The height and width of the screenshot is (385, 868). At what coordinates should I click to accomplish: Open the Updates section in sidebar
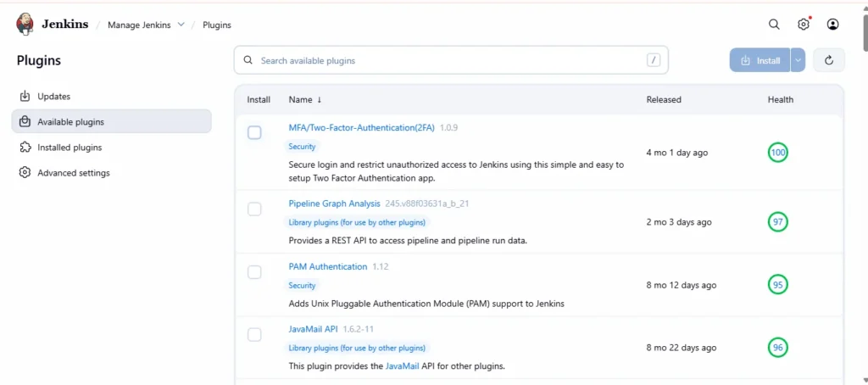pos(53,97)
